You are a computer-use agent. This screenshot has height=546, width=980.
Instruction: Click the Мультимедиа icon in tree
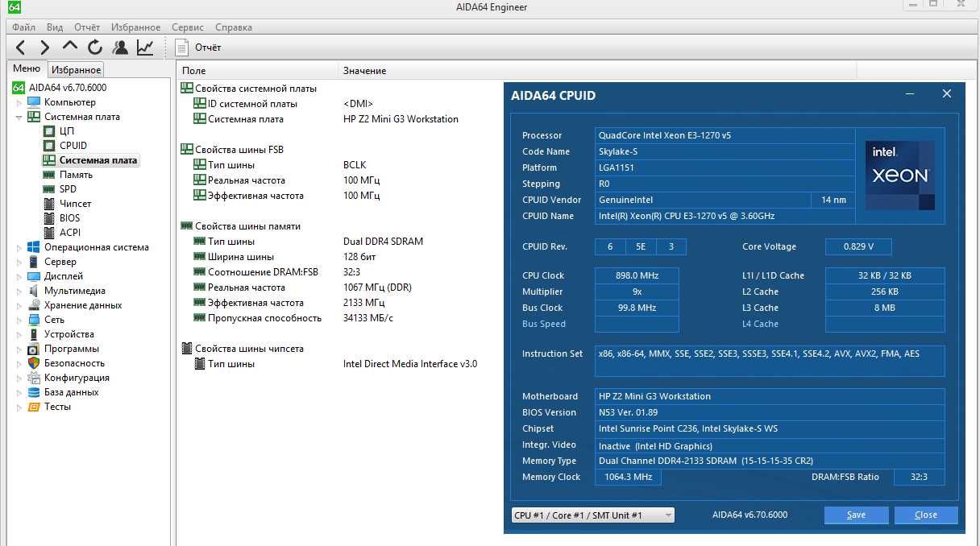point(34,291)
